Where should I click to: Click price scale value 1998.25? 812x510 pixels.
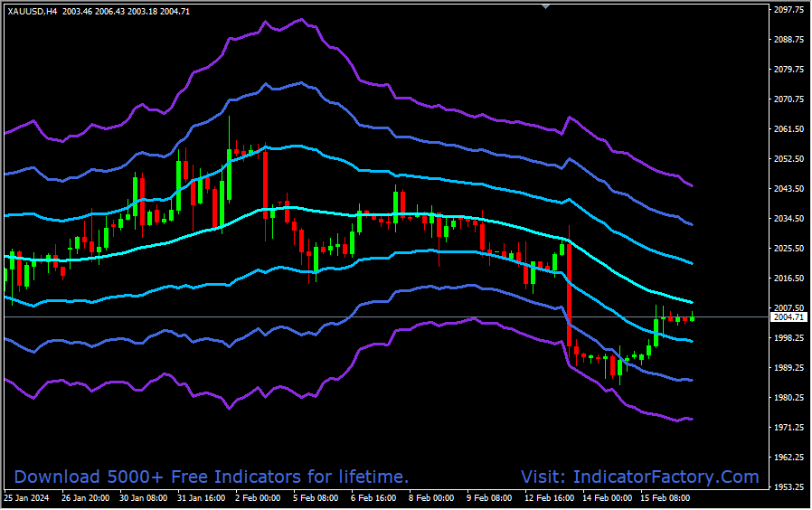click(x=788, y=337)
